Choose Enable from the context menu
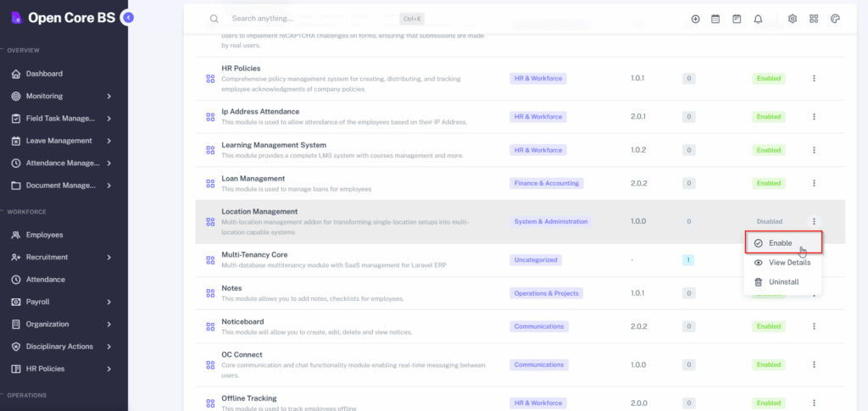Screen dimensions: 868x411 [x=780, y=243]
